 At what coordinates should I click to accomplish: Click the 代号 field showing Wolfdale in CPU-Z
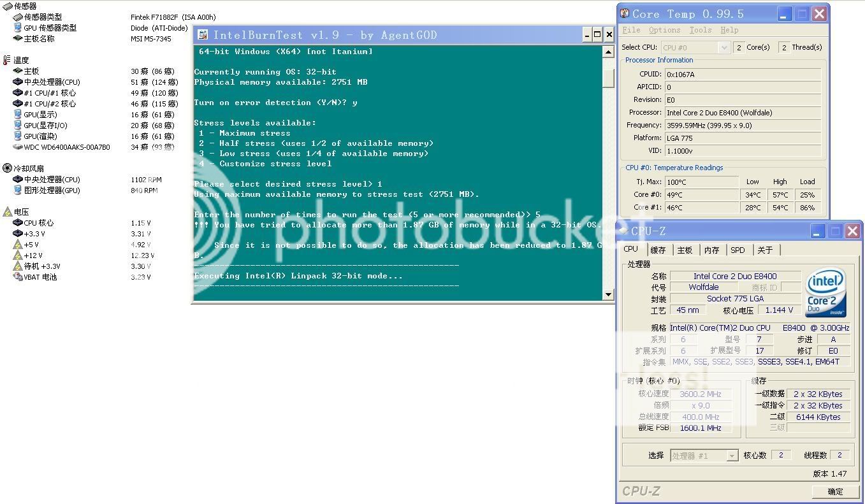[x=704, y=287]
